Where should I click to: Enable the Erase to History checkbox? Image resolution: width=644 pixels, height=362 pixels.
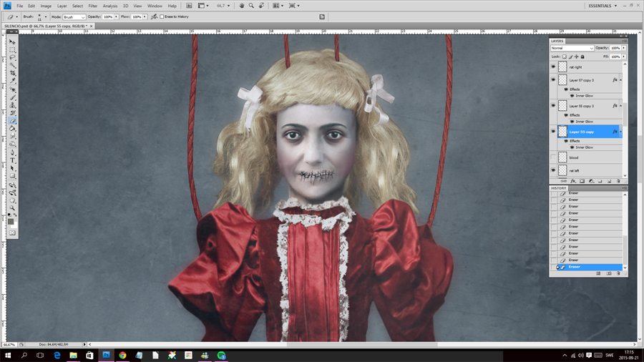click(x=162, y=16)
